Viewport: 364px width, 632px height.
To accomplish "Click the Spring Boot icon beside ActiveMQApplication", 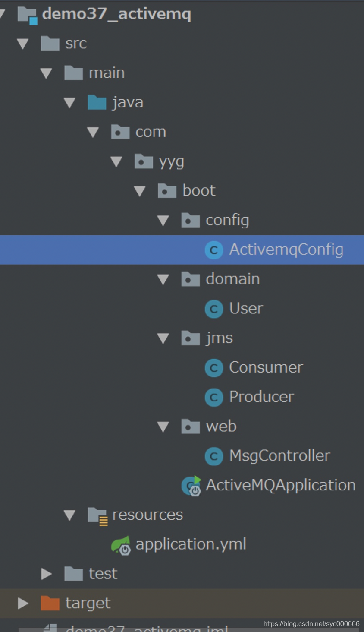I will click(191, 485).
